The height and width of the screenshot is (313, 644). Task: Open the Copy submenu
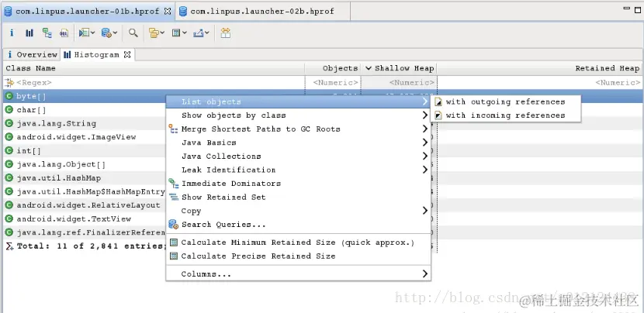(298, 211)
